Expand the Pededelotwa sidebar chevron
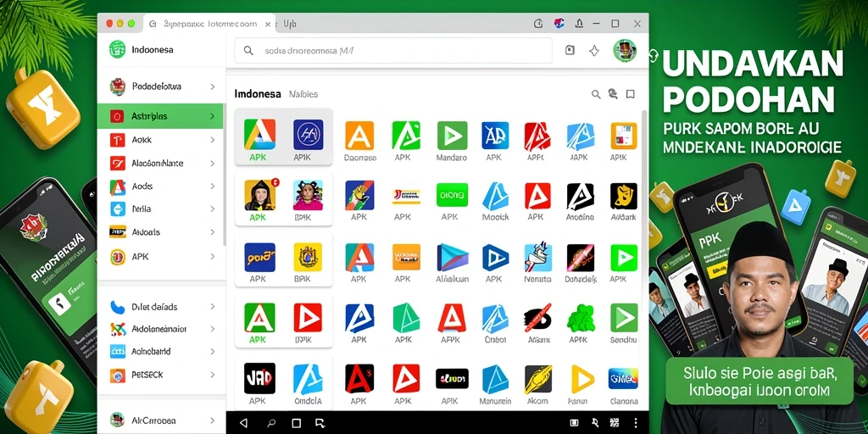Screen dimensions: 868x434 point(212,86)
